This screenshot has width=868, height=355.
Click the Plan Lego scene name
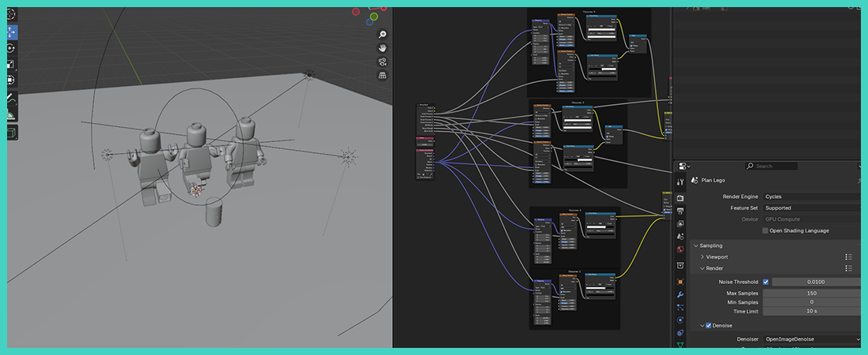pyautogui.click(x=713, y=181)
